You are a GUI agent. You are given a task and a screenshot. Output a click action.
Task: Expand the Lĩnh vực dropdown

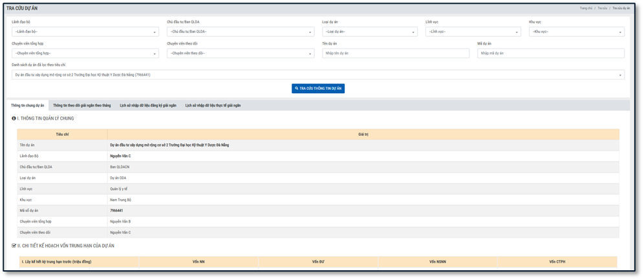(473, 32)
